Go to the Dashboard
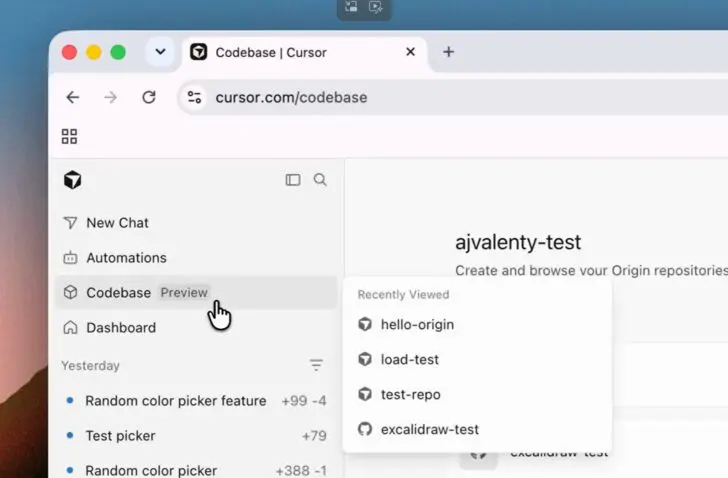 click(195, 328)
